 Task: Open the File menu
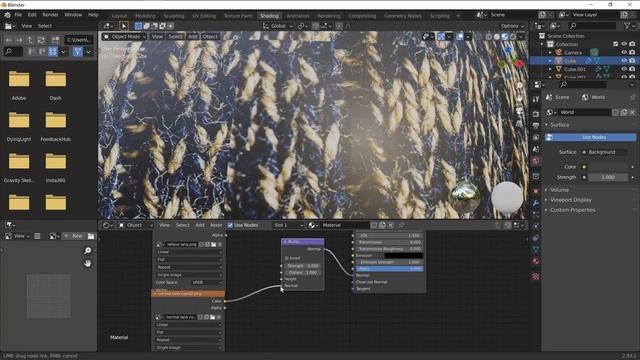pyautogui.click(x=18, y=15)
